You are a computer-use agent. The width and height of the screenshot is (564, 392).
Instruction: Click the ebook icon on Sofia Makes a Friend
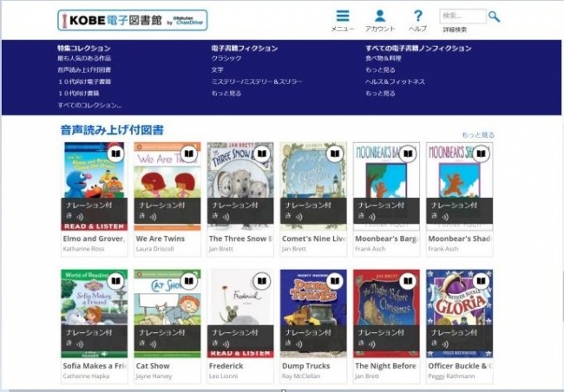tap(115, 281)
